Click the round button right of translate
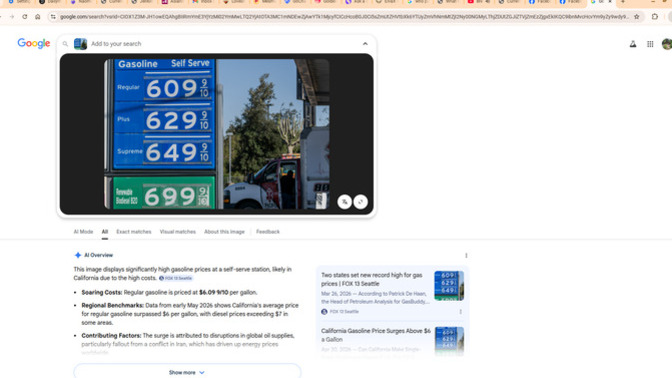The height and width of the screenshot is (378, 672). pyautogui.click(x=360, y=202)
